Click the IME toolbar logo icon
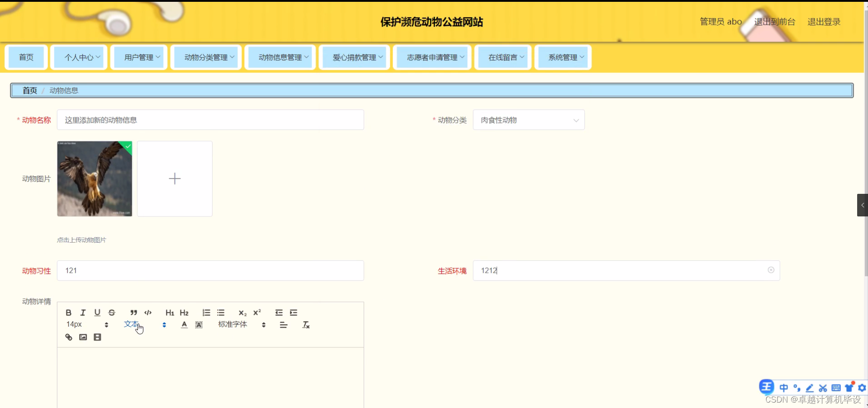Screen dimensions: 868x408 click(767, 387)
